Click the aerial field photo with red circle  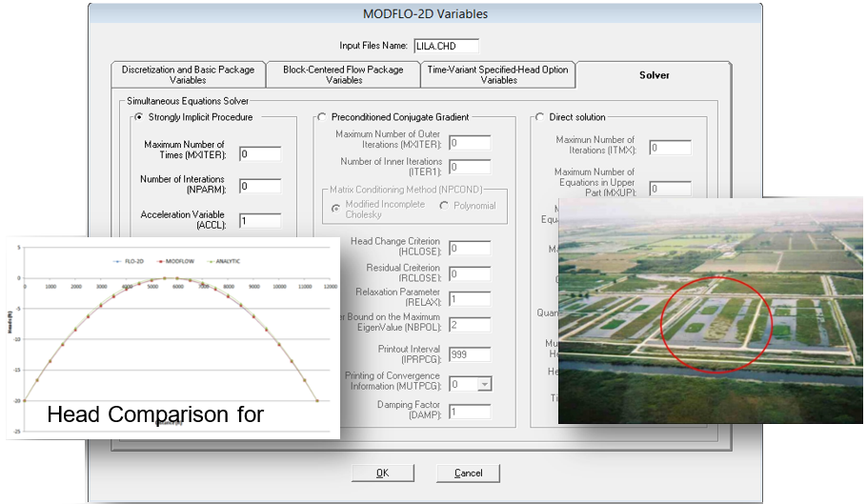[710, 310]
